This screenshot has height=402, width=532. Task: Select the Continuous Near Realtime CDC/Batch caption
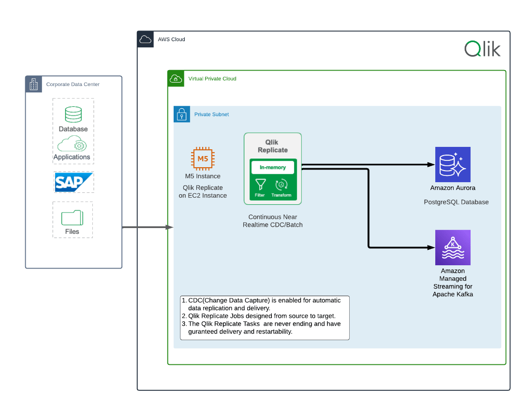[273, 221]
